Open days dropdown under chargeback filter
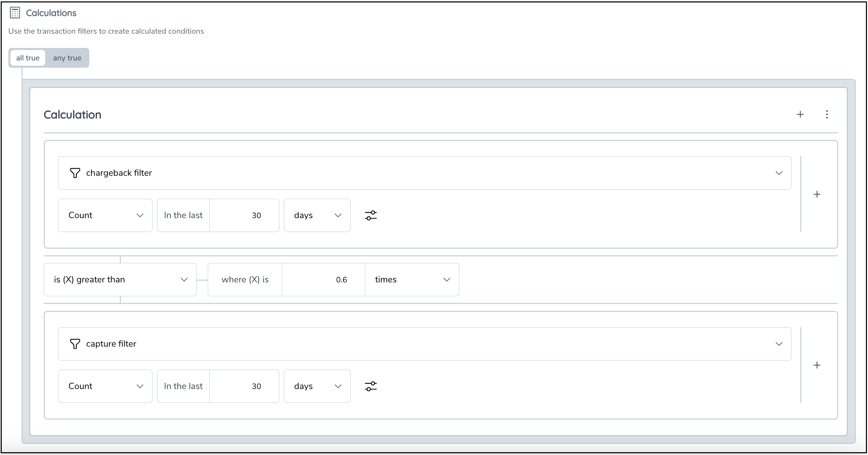The image size is (868, 455). (x=317, y=215)
